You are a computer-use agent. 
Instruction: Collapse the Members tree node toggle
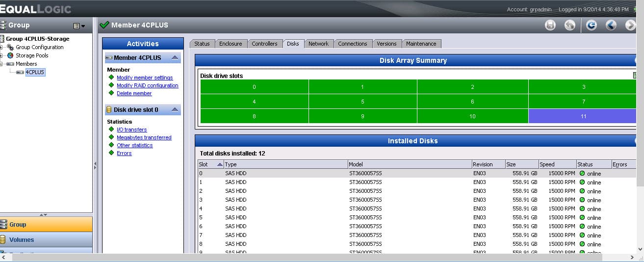coord(1,64)
